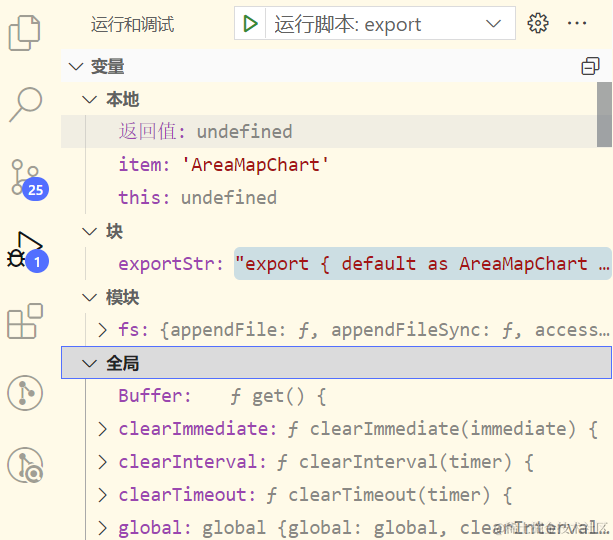The image size is (613, 540).
Task: Open launch.json via gear icon
Action: click(538, 23)
